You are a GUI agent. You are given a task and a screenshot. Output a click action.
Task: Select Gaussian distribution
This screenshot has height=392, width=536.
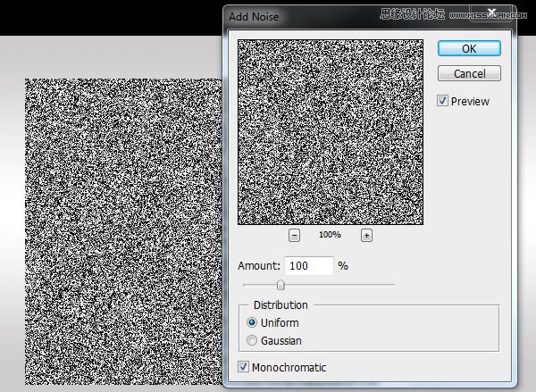tap(252, 340)
